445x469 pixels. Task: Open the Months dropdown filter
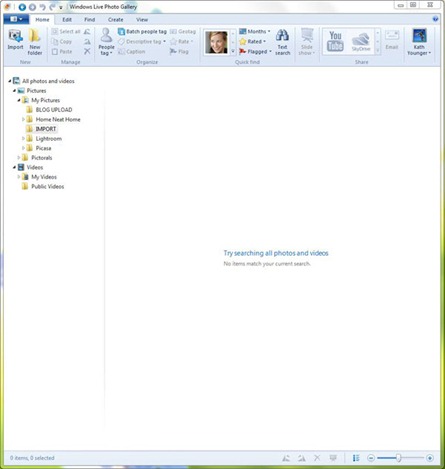point(255,31)
